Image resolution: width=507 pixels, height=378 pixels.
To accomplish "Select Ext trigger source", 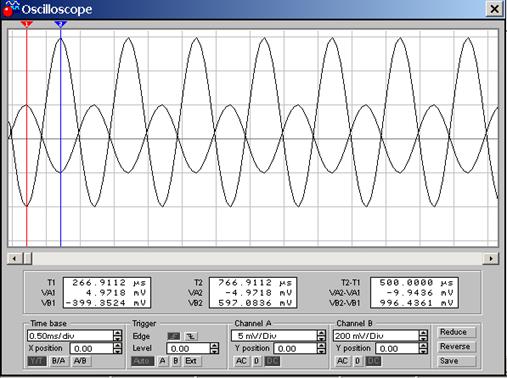I will pos(191,361).
